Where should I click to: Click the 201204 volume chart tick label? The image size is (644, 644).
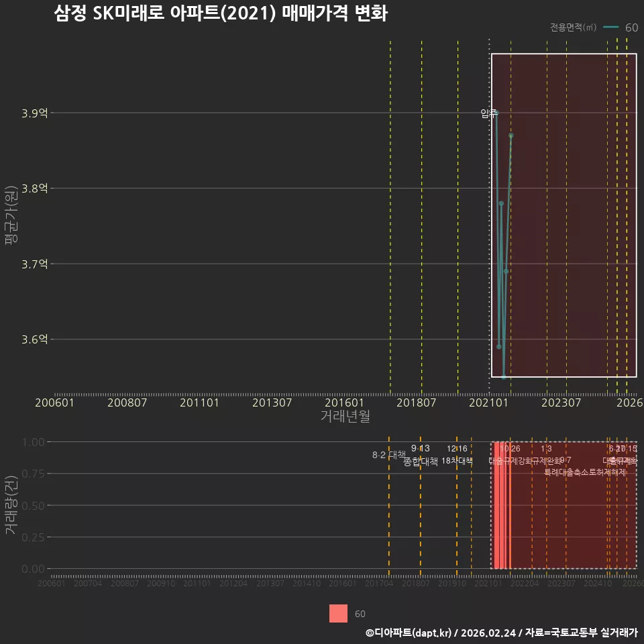coord(233,583)
